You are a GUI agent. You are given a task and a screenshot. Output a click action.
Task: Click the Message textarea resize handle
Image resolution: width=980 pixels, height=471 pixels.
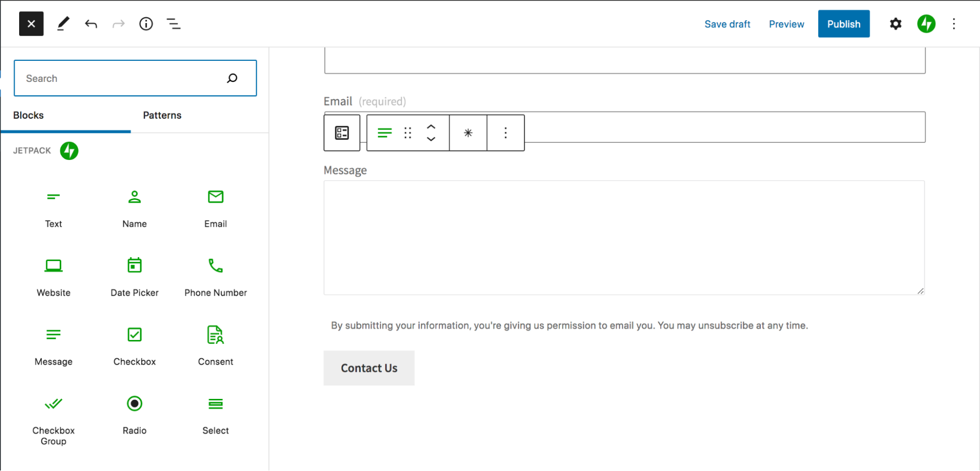[920, 291]
